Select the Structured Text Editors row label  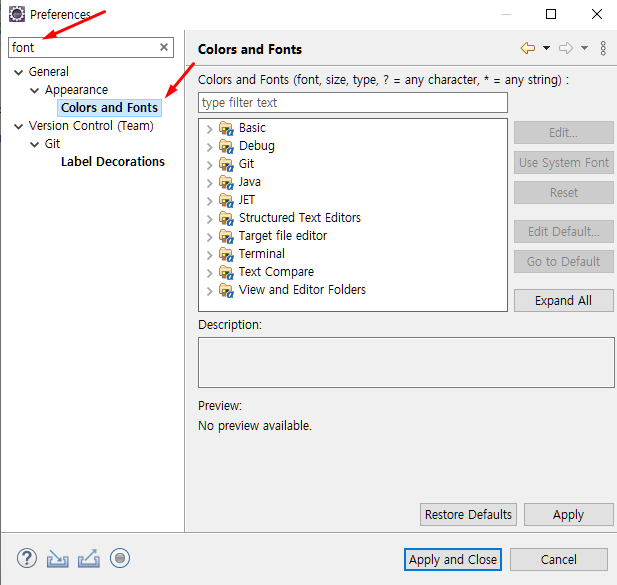click(x=300, y=218)
